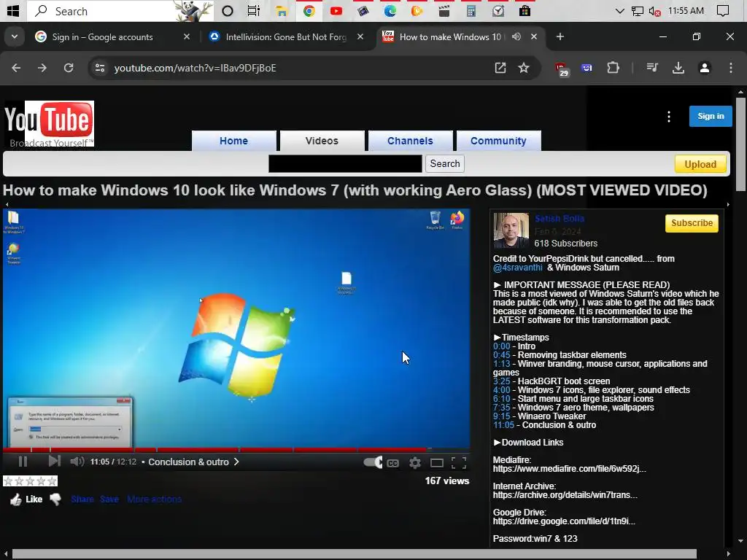Viewport: 747px width, 560px height.
Task: Jump to 3:25 HackBGRT timestamp
Action: tap(501, 381)
